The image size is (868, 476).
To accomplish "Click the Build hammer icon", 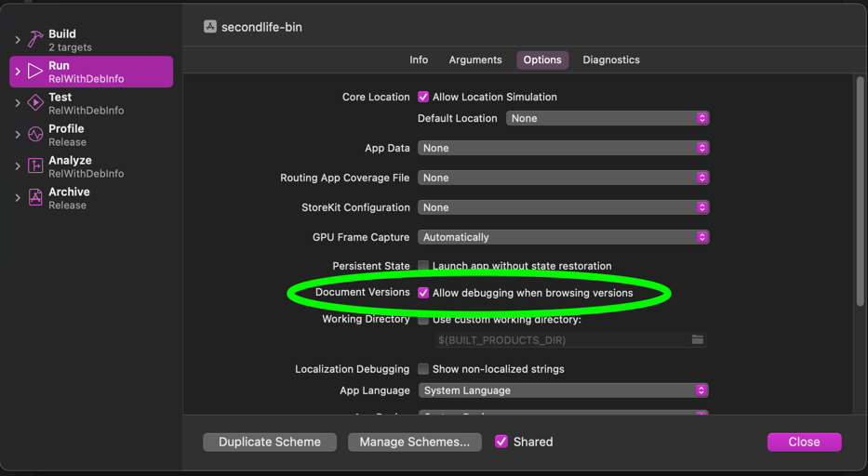I will pyautogui.click(x=35, y=40).
